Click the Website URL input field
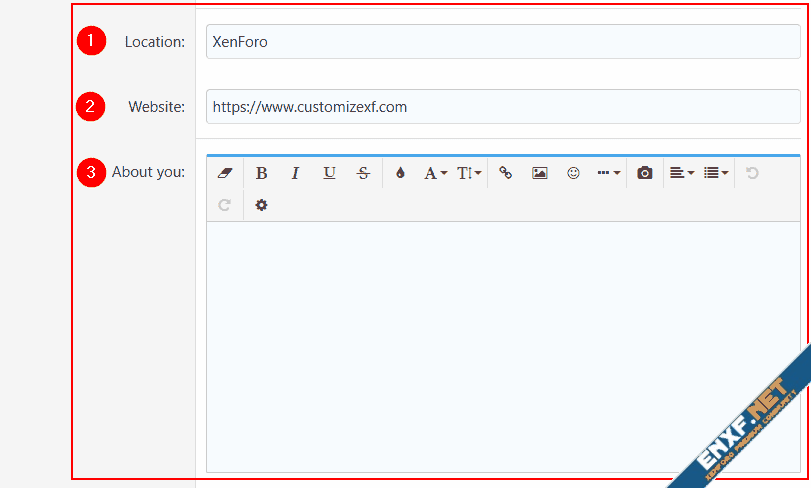The width and height of the screenshot is (811, 488). [502, 107]
